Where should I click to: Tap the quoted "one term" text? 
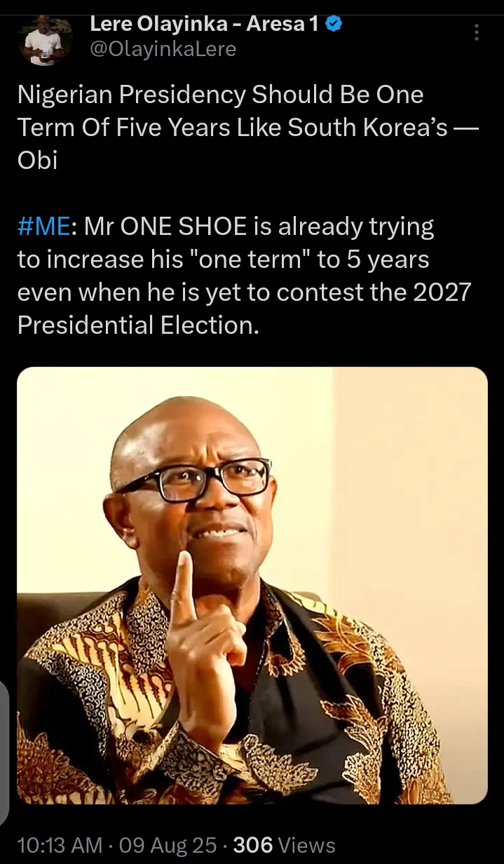point(250,259)
